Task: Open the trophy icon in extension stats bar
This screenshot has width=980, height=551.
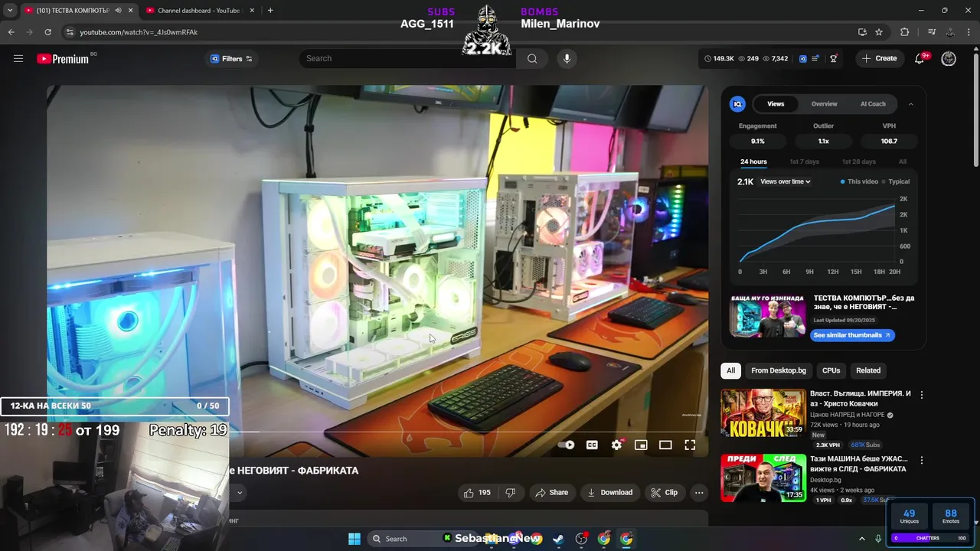Action: (834, 58)
